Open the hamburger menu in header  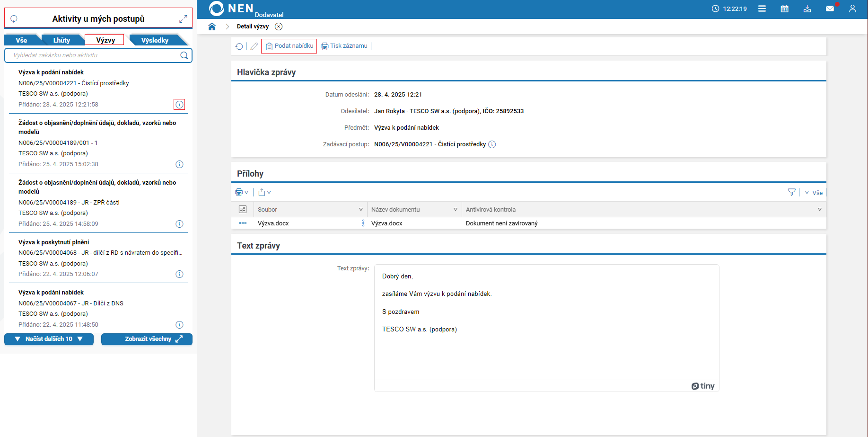click(x=762, y=9)
